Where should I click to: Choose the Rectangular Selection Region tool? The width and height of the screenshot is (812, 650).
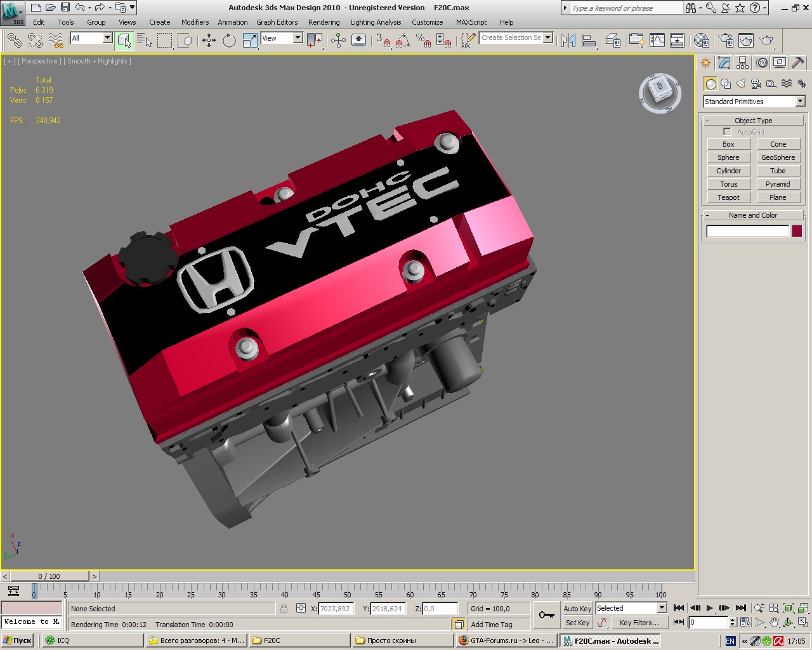tap(165, 41)
